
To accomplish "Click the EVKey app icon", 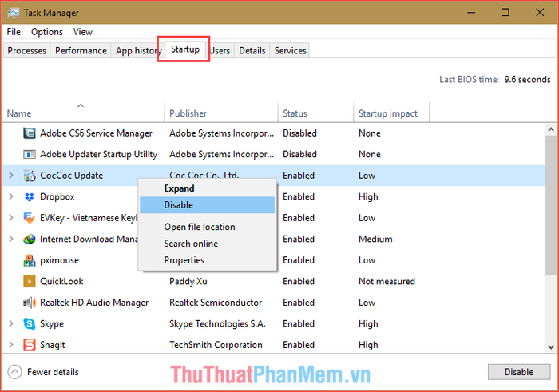I will tap(30, 218).
